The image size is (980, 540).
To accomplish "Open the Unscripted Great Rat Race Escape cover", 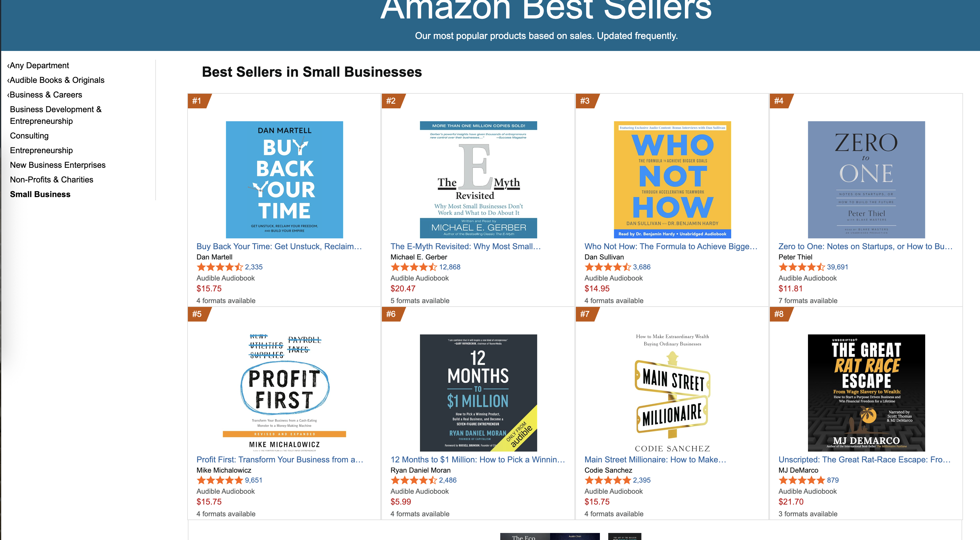I will [866, 392].
